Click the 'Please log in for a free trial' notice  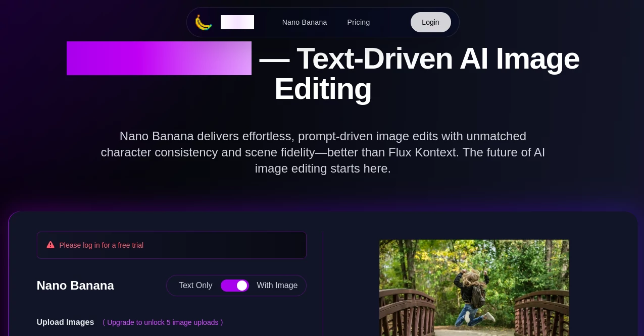(172, 245)
